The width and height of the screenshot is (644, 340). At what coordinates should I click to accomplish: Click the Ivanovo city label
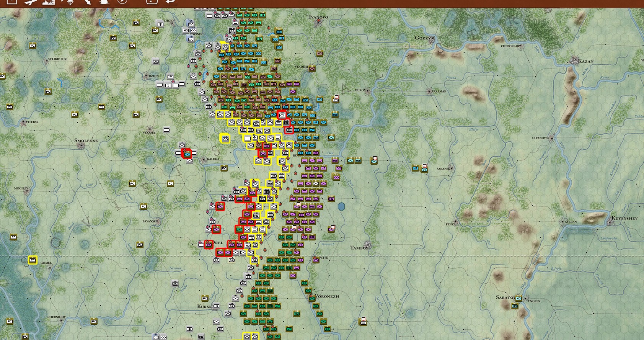318,17
